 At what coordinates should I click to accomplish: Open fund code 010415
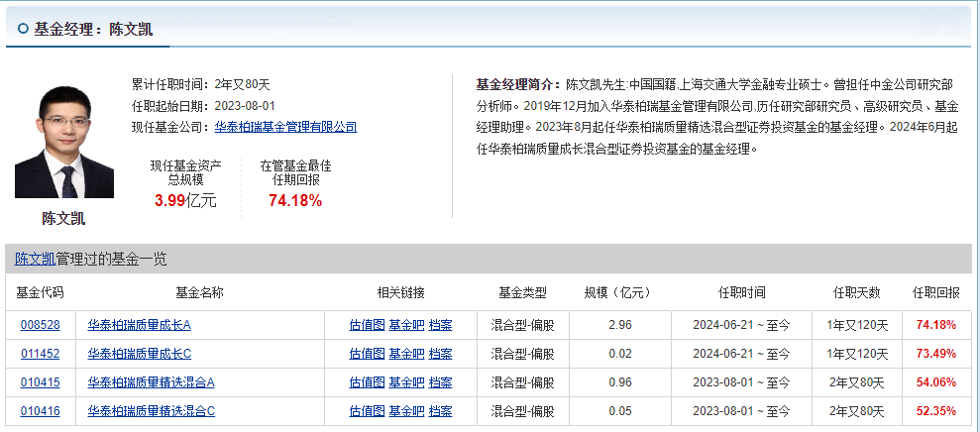(40, 382)
